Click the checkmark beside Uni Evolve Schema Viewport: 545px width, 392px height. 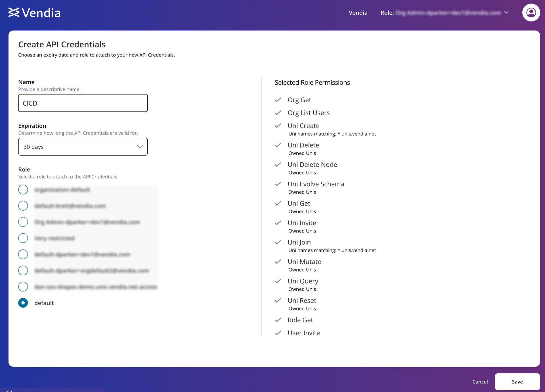pyautogui.click(x=278, y=184)
